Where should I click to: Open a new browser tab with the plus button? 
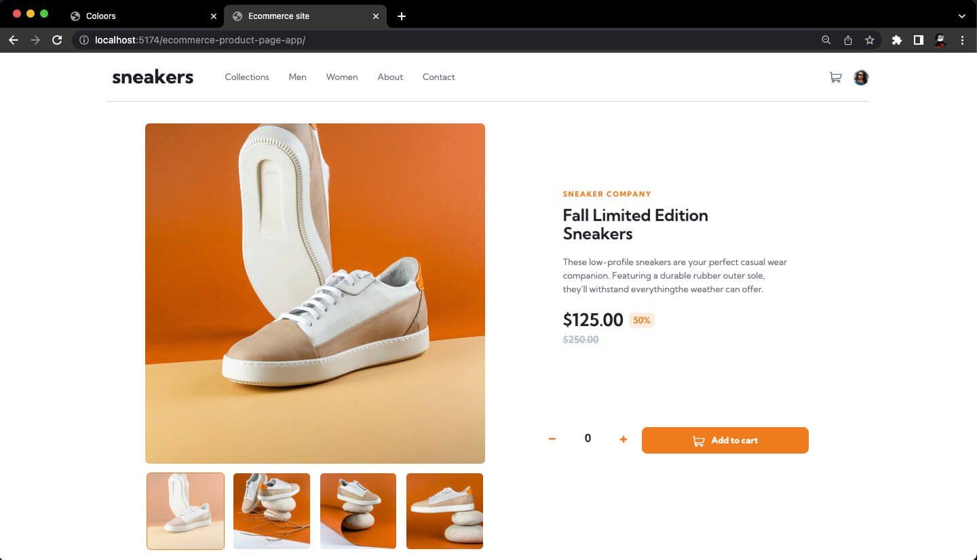[402, 16]
